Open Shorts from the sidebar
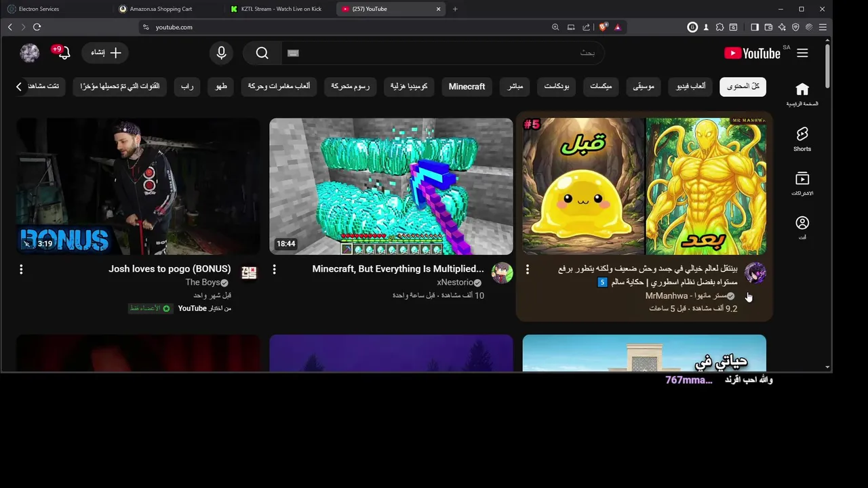The height and width of the screenshot is (488, 868). (802, 139)
